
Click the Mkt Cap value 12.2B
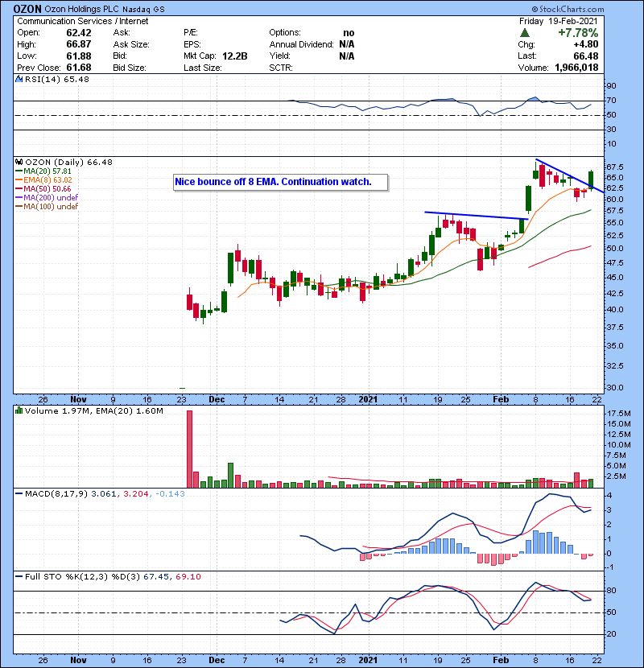pyautogui.click(x=235, y=56)
